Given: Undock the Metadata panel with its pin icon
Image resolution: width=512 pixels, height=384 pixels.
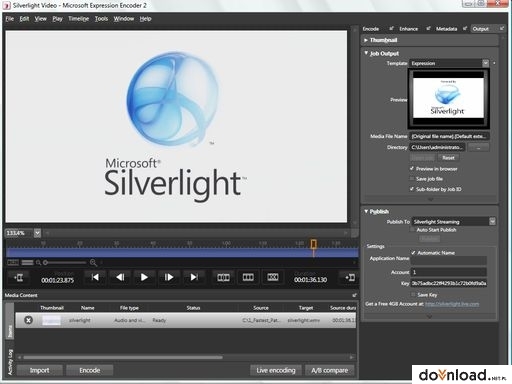Looking at the screenshot, I should (x=465, y=28).
